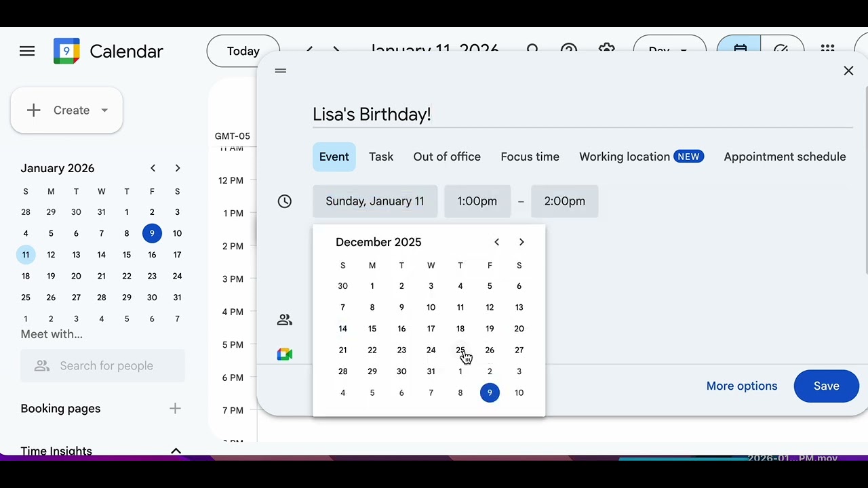
Task: Go to next month in sidebar mini calendar
Action: 178,168
